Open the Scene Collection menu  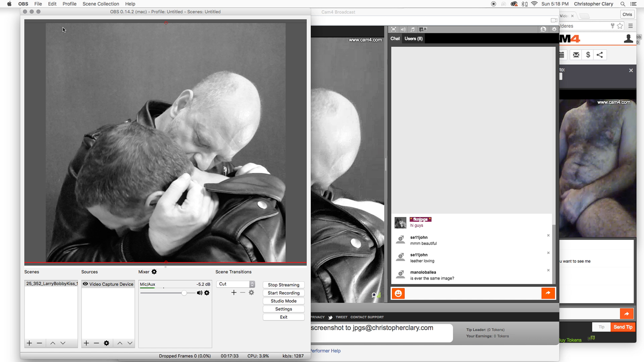pyautogui.click(x=101, y=4)
